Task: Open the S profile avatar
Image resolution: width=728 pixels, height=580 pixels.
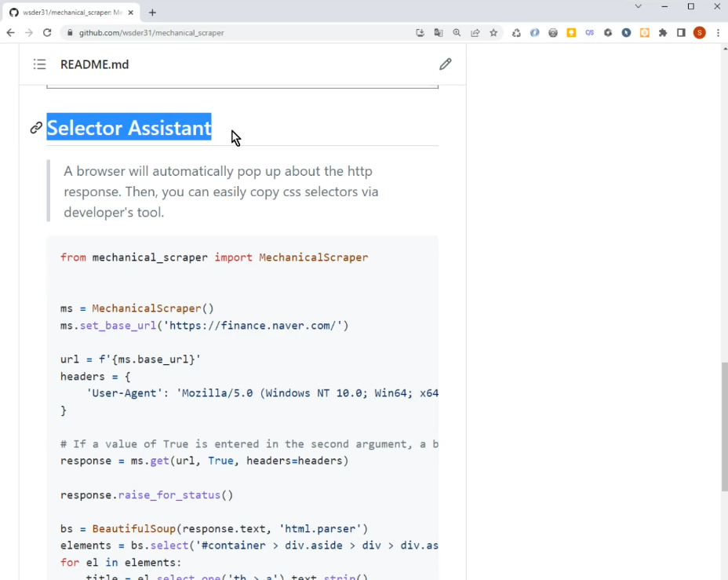Action: (700, 32)
